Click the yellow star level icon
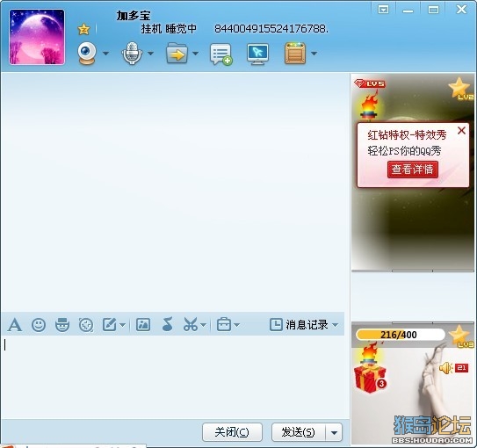Screen dimensions: 477x448 click(83, 29)
